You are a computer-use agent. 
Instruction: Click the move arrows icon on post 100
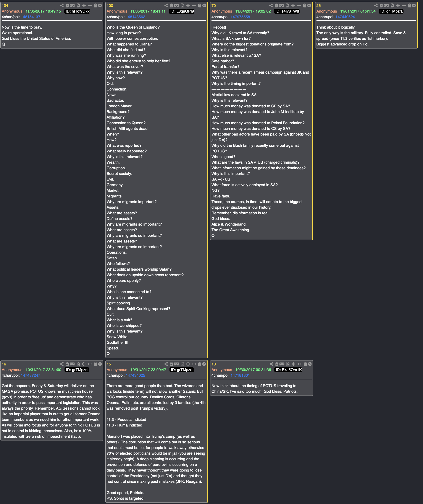tap(188, 5)
